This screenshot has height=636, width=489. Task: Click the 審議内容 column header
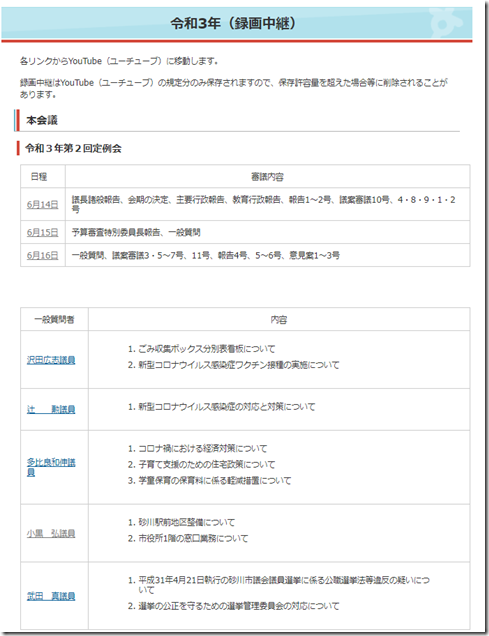(x=267, y=176)
